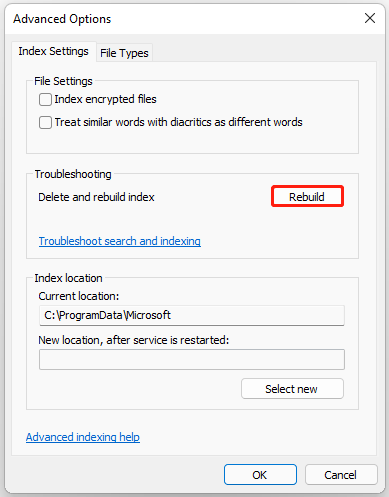Click the Select new button
The image size is (389, 497).
pyautogui.click(x=292, y=389)
